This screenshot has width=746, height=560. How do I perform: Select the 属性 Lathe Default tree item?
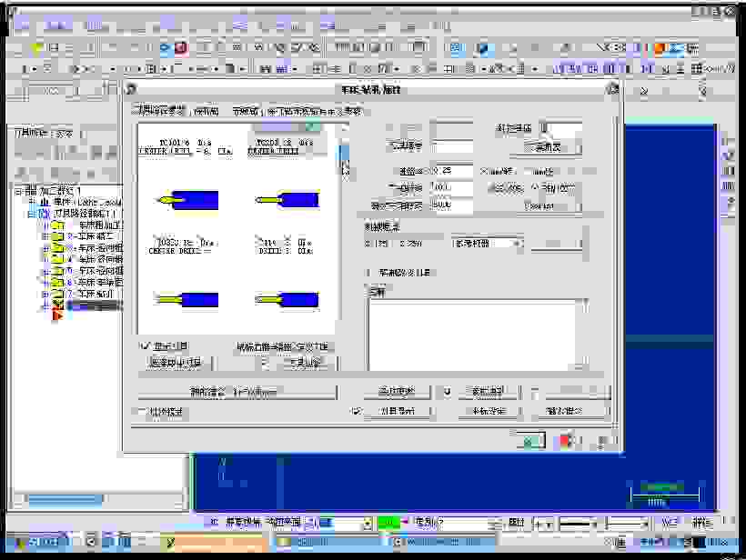point(87,202)
